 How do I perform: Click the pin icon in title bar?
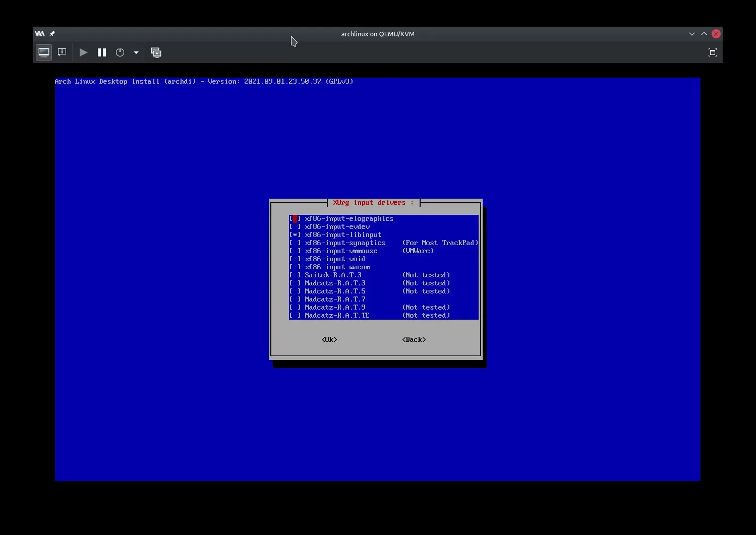tap(52, 34)
